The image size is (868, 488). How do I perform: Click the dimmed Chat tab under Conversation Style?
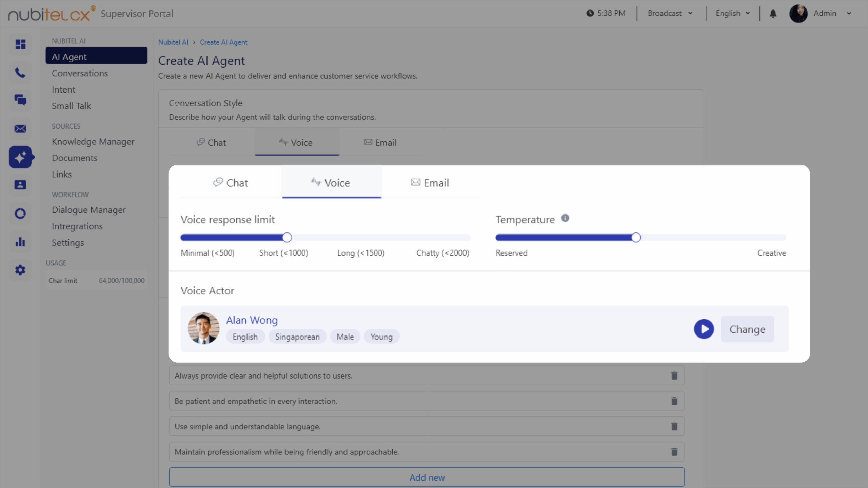click(x=211, y=142)
